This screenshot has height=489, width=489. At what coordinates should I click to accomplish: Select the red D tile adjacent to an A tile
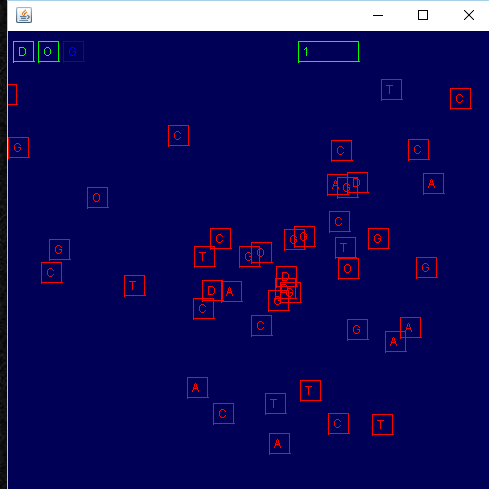pyautogui.click(x=212, y=291)
